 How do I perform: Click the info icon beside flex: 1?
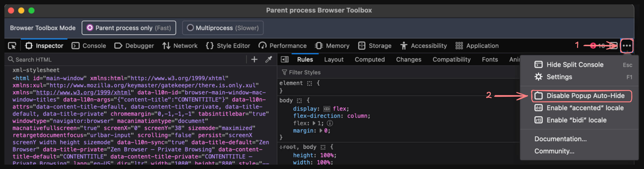point(330,123)
